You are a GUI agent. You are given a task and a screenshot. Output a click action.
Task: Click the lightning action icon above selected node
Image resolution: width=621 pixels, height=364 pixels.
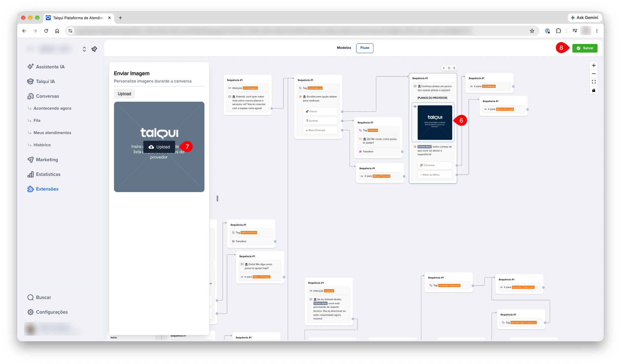[x=444, y=68]
